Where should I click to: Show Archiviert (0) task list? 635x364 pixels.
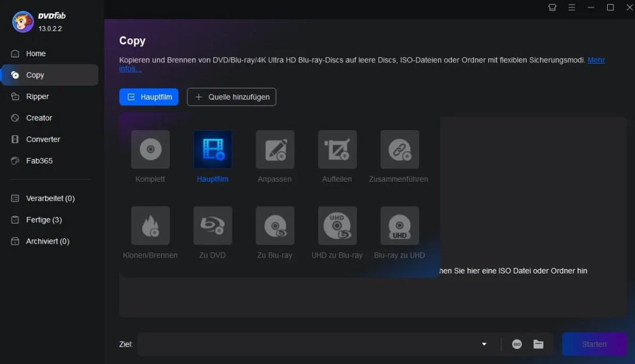(50, 241)
